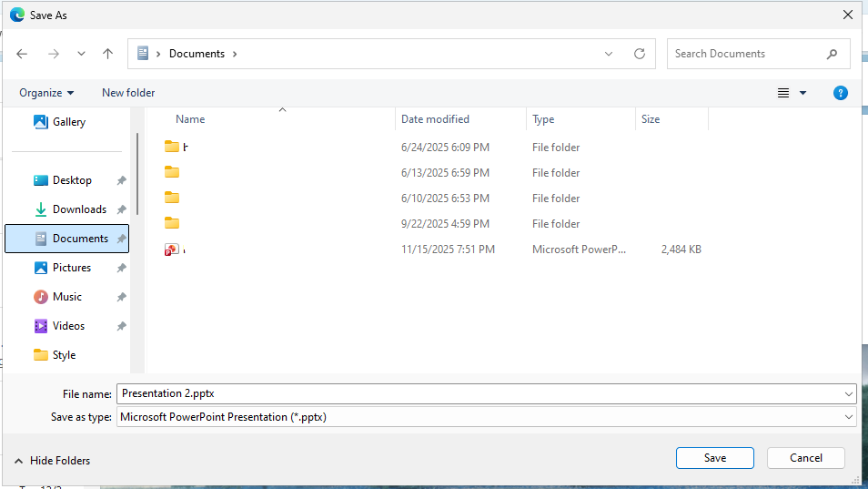The width and height of the screenshot is (868, 489).
Task: Change the view layout icon
Action: [x=783, y=93]
